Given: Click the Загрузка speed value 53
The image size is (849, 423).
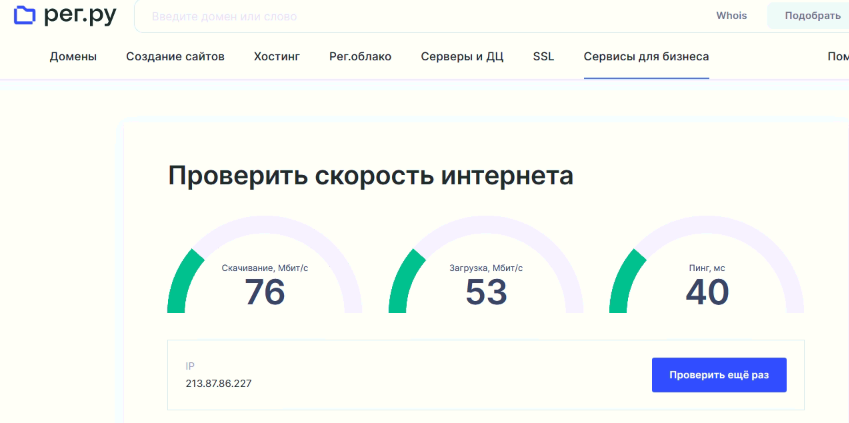Looking at the screenshot, I should [x=486, y=293].
